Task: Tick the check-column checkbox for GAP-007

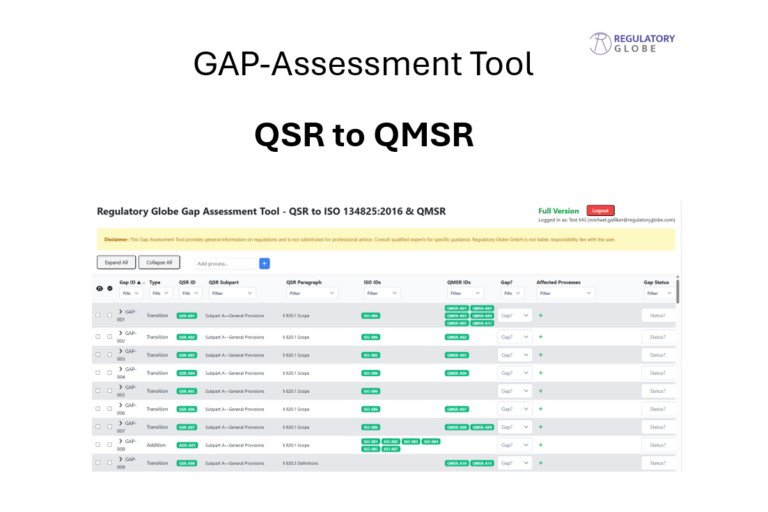Action: tap(109, 427)
